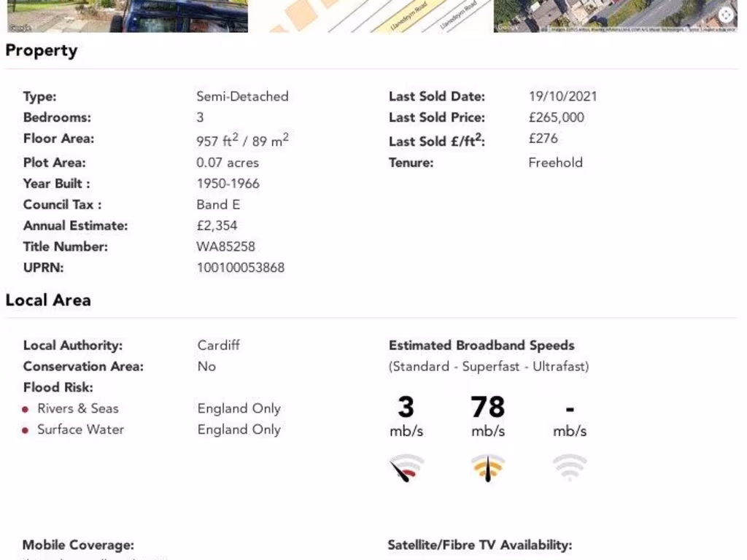Select the title number WA85258
This screenshot has height=560, width=747.
click(225, 246)
